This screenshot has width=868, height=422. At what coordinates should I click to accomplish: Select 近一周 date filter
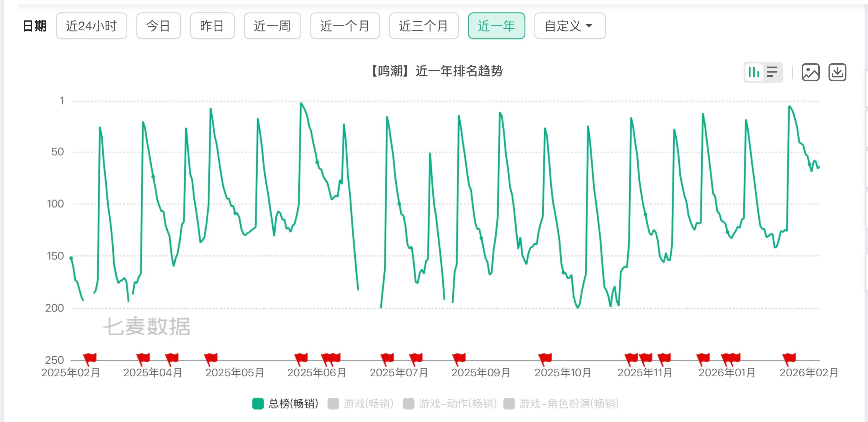click(x=272, y=26)
